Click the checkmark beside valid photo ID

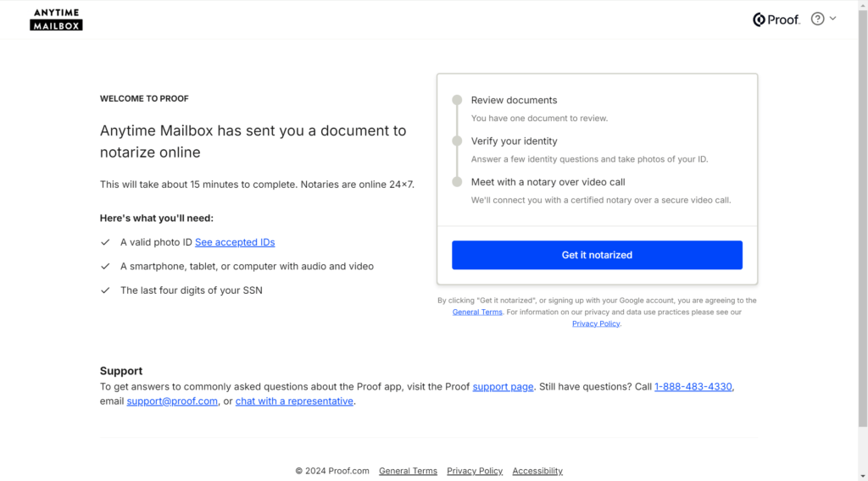(105, 242)
